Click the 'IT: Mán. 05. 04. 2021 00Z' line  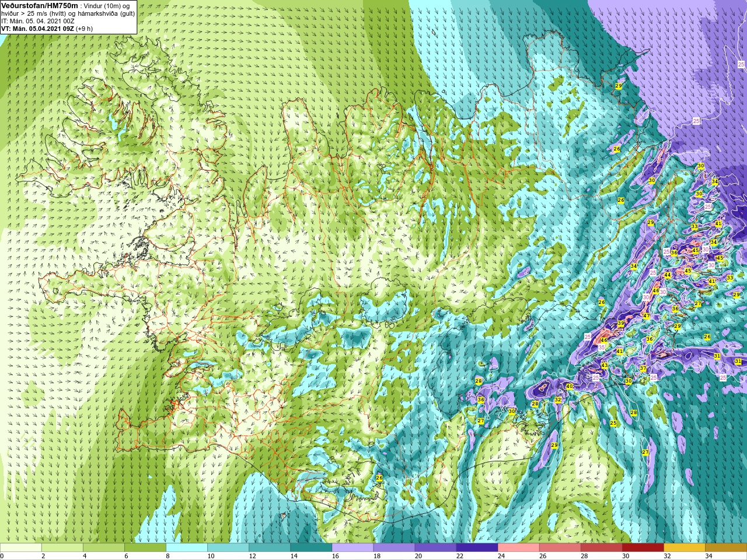[x=38, y=21]
